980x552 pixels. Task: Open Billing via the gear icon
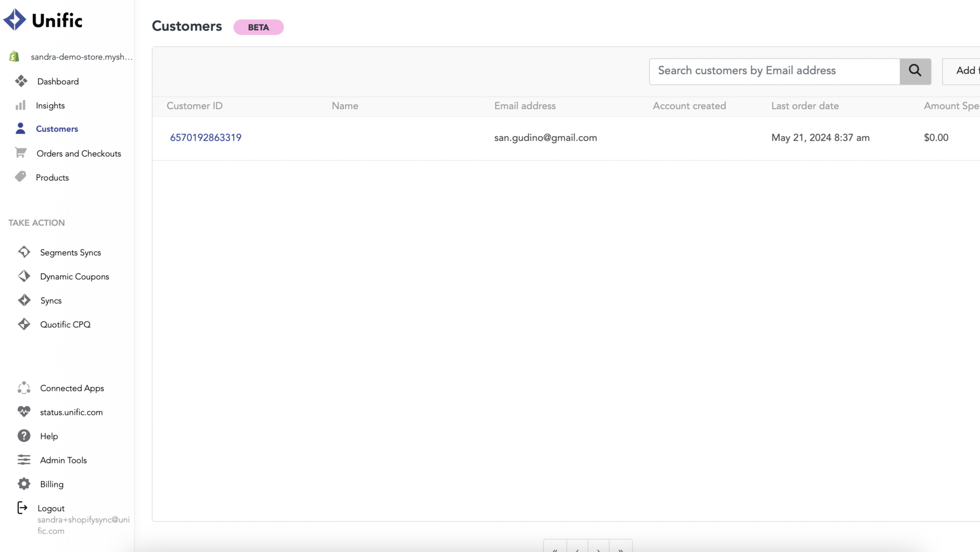tap(24, 484)
